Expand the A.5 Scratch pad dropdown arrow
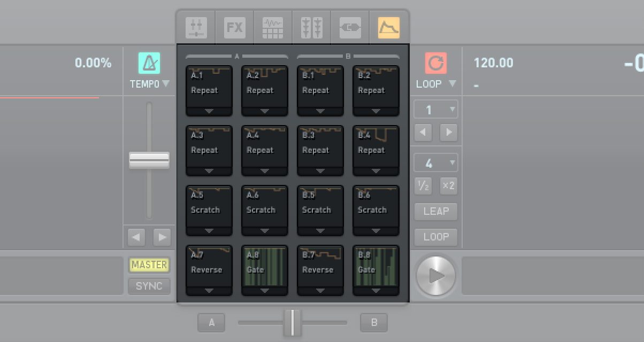Screen dimensions: 644x342 pyautogui.click(x=209, y=231)
